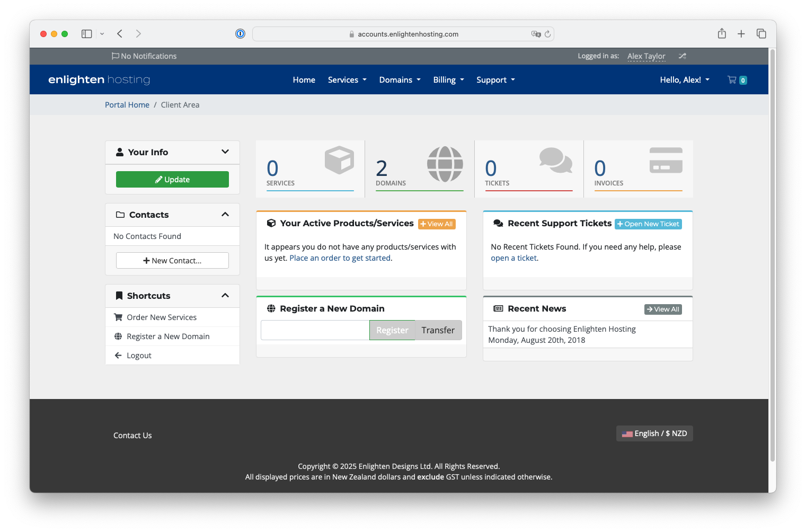Go forward to next page
The width and height of the screenshot is (806, 532).
click(x=138, y=34)
